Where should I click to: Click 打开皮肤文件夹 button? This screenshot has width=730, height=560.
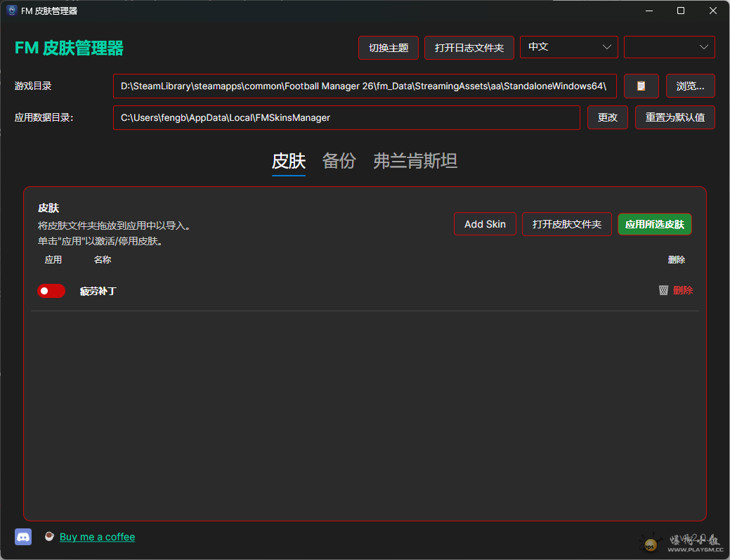[x=566, y=224]
